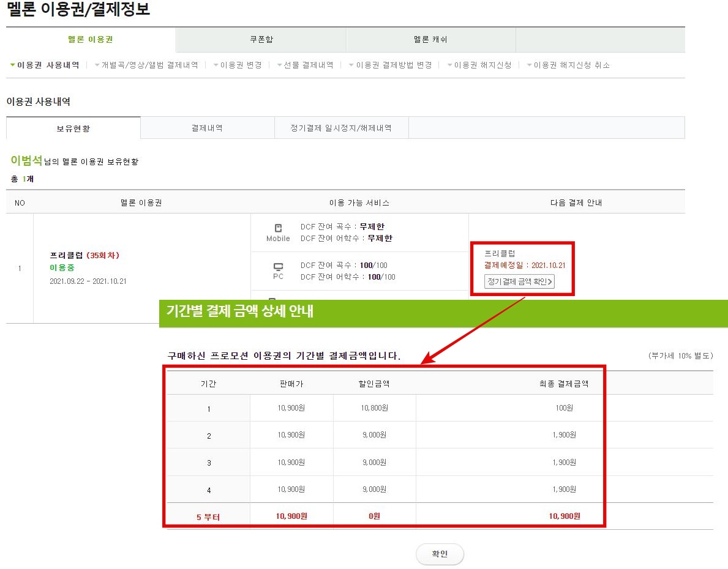The height and width of the screenshot is (569, 728).
Task: Click the 판매가 column header
Action: [x=291, y=384]
